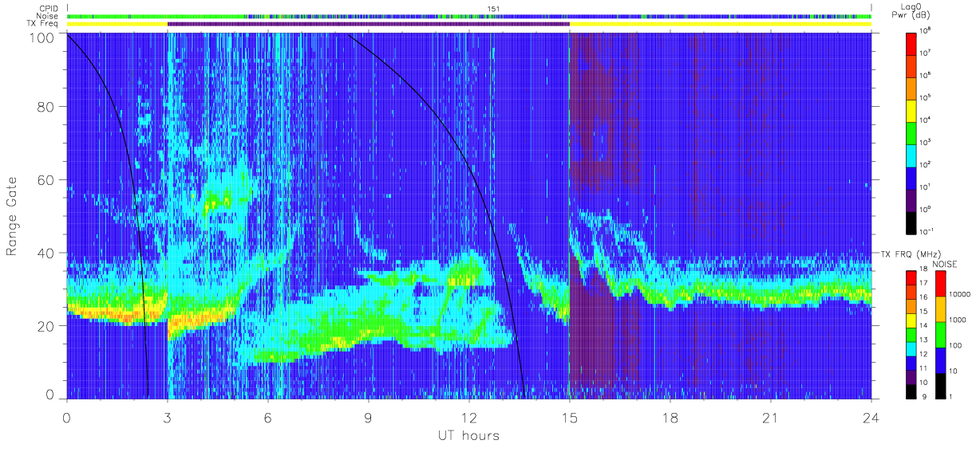Click the purple segment of the TX FRQ colorbar
The height and width of the screenshot is (452, 980).
(x=911, y=377)
